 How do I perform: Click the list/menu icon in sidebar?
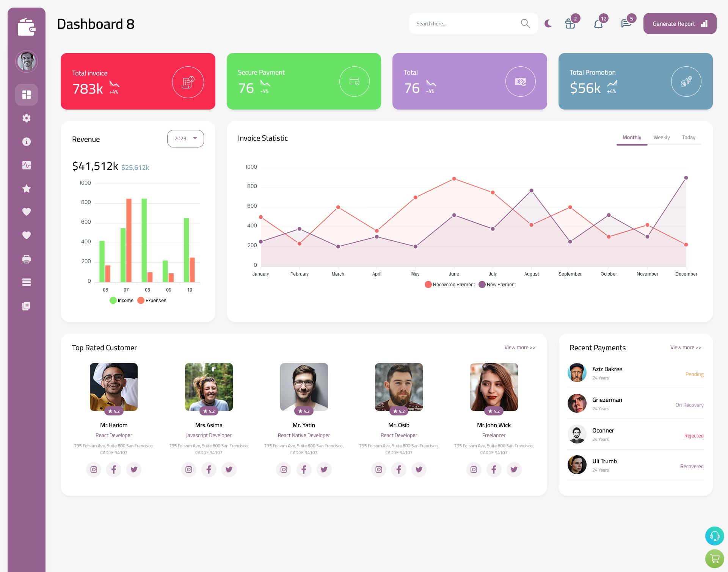tap(27, 282)
